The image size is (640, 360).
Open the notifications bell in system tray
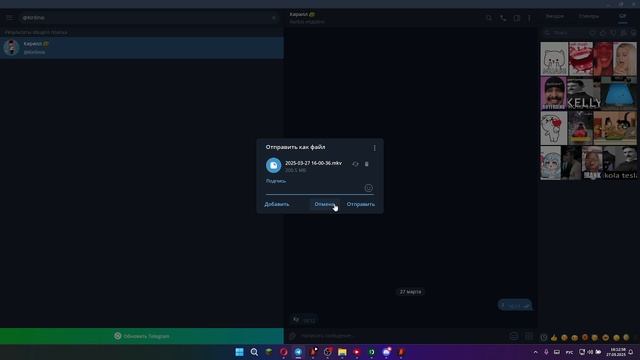631,352
